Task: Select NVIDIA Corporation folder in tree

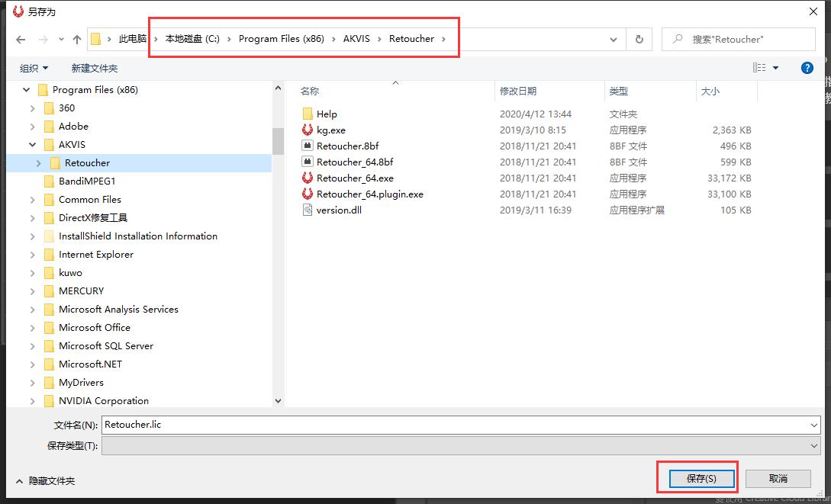Action: click(103, 401)
